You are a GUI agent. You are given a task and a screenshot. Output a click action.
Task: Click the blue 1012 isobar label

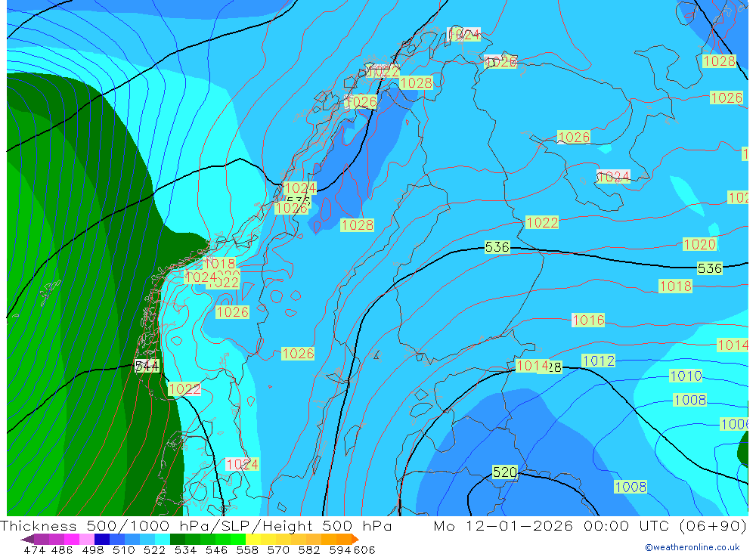click(x=598, y=361)
